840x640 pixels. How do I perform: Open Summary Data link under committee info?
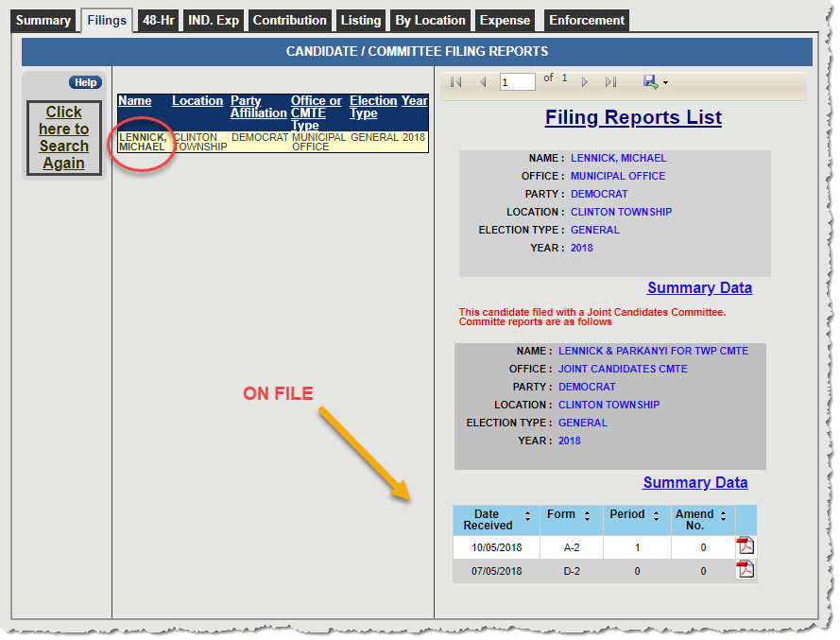click(694, 482)
